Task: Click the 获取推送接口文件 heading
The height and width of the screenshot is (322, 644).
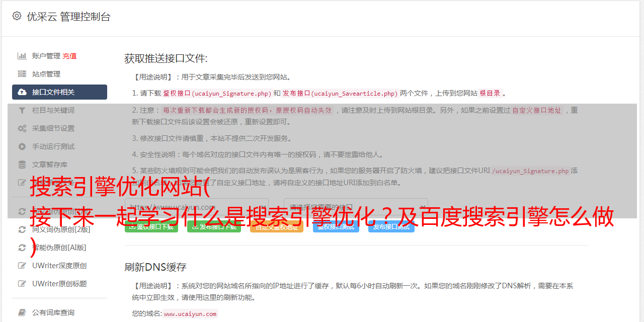Action: 166,58
